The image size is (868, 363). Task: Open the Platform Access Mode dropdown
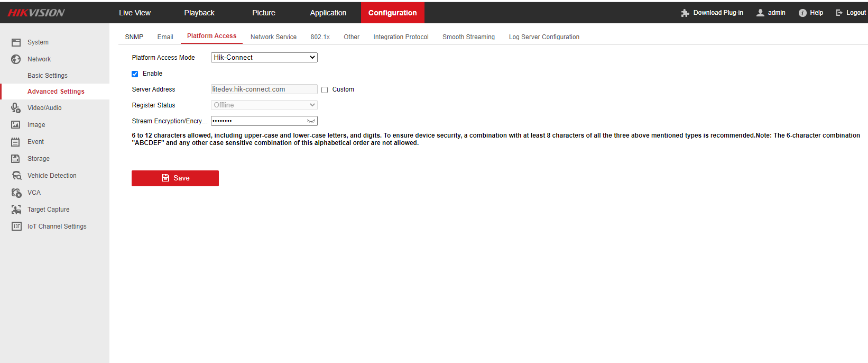point(264,58)
